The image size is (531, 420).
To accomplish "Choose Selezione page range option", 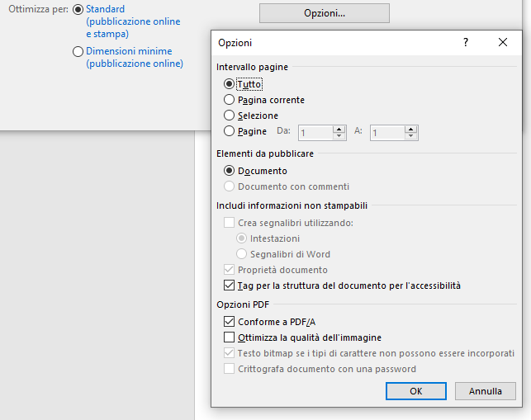I will [230, 115].
